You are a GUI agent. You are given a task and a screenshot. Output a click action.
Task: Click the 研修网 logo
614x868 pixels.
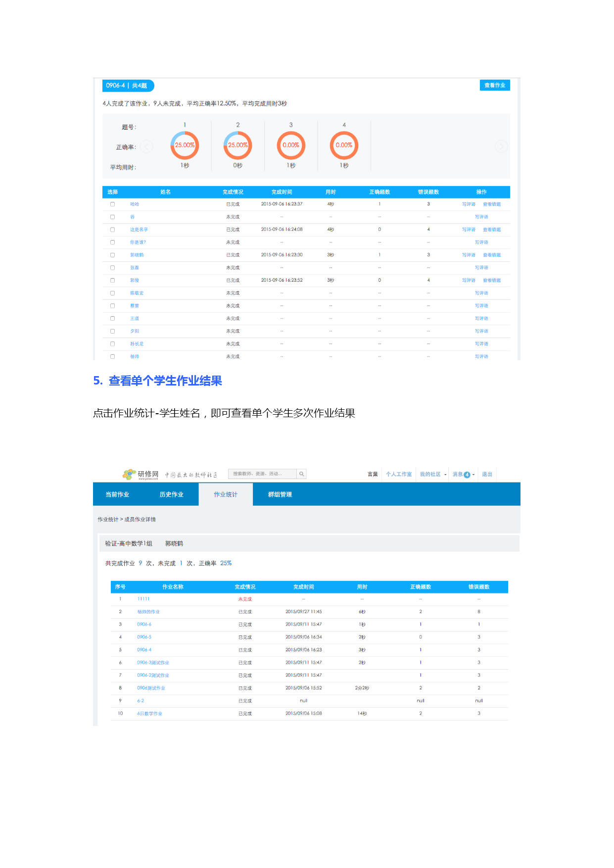click(x=141, y=475)
